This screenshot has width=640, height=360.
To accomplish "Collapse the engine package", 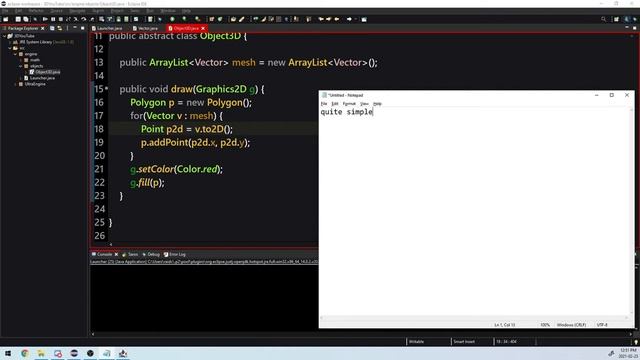I will tap(15, 54).
